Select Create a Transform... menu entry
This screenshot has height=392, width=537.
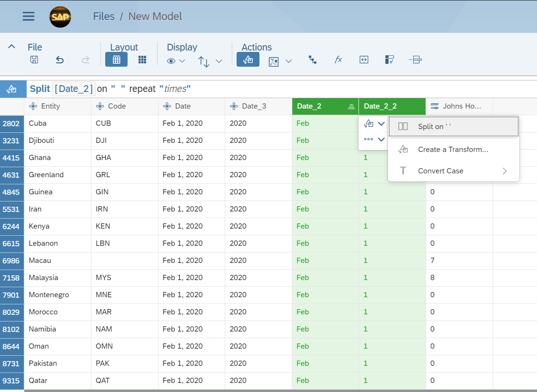click(x=453, y=150)
